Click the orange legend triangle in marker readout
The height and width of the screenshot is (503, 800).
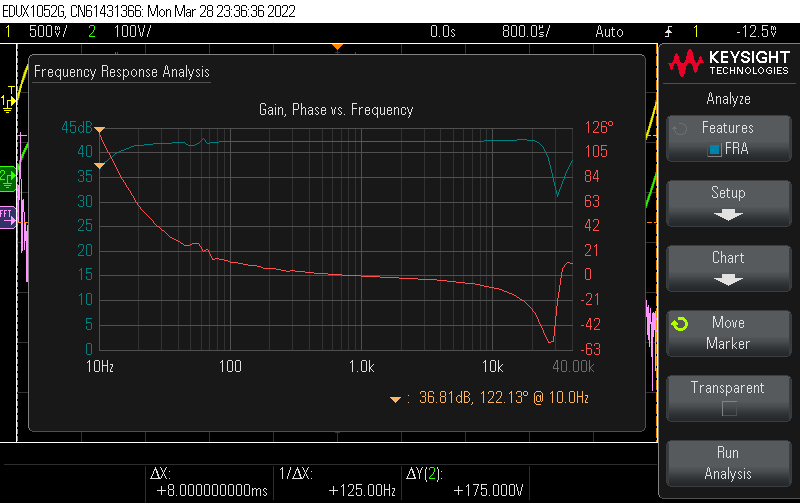[x=397, y=399]
